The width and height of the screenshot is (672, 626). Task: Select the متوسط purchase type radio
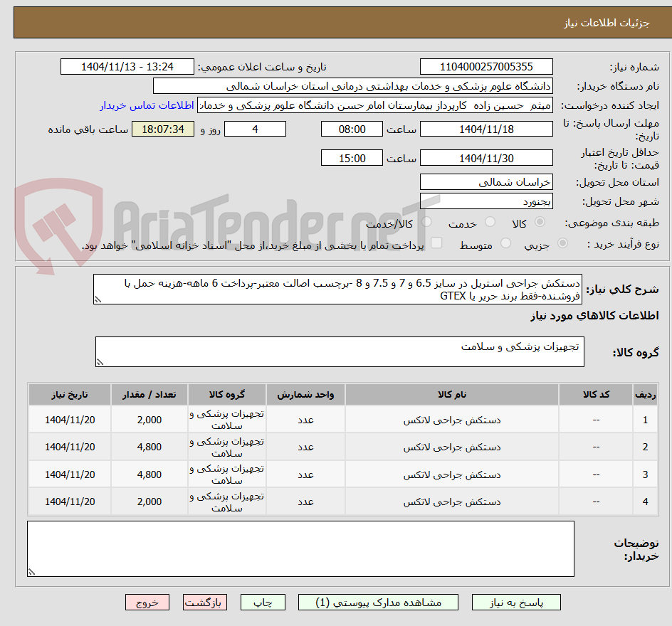tap(505, 243)
